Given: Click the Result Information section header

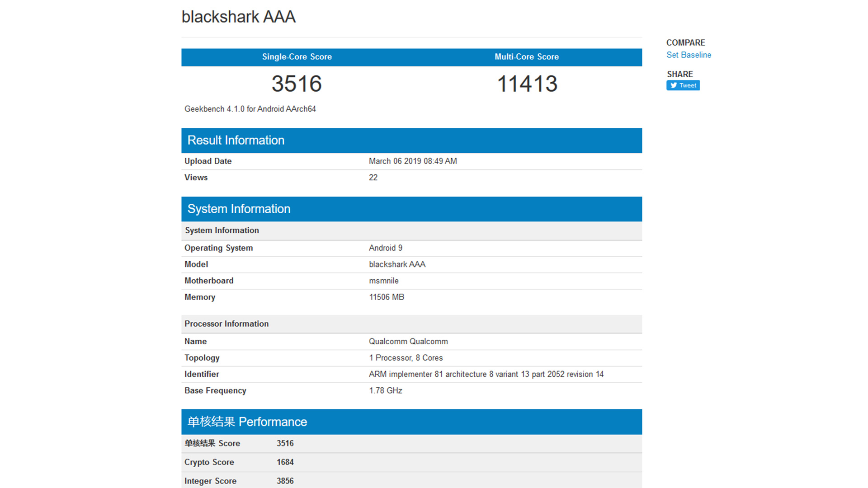Looking at the screenshot, I should tap(236, 141).
